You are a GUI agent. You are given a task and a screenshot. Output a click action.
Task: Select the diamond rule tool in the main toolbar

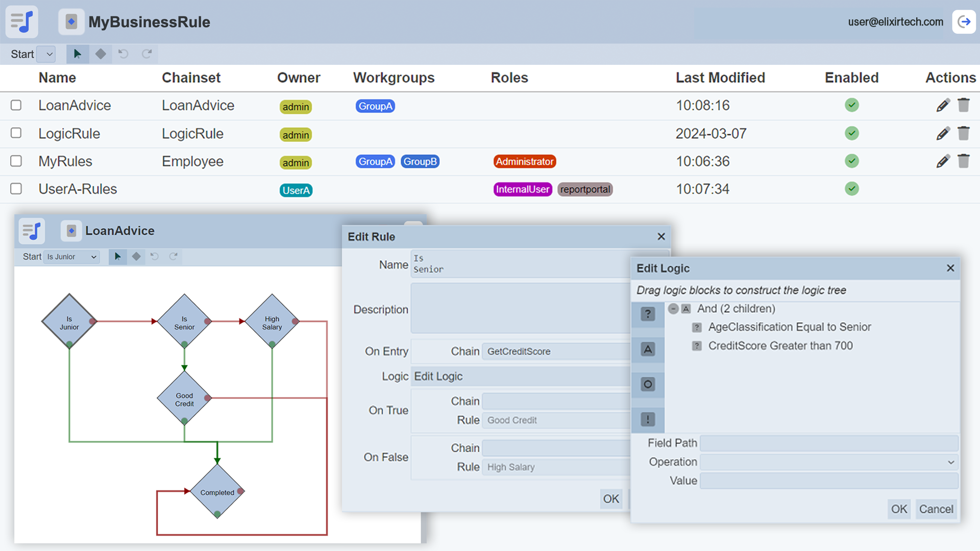pos(101,54)
